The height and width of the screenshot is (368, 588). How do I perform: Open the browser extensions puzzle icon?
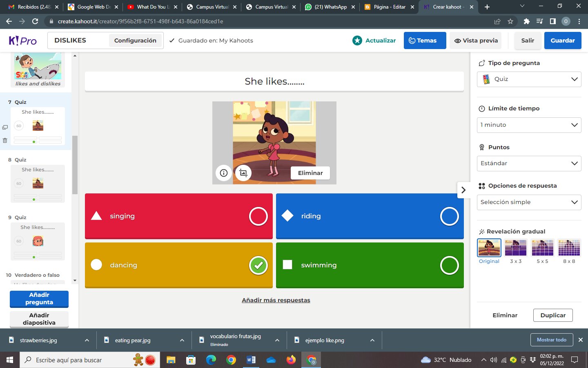(526, 21)
